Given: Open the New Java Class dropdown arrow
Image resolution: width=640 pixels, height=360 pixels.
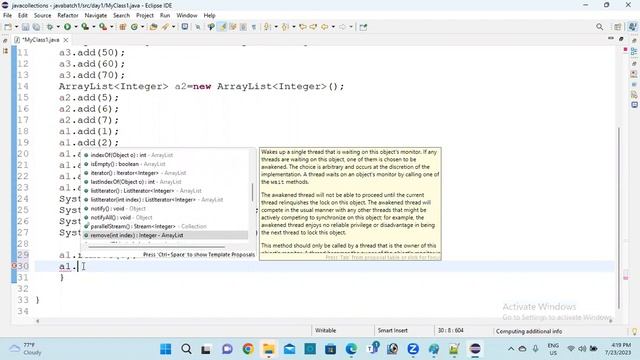Looking at the screenshot, I should (142, 27).
